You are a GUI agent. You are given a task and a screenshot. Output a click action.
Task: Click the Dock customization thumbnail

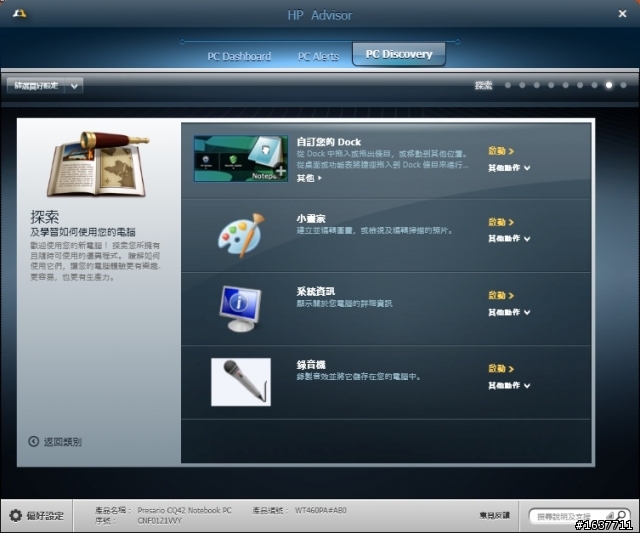[241, 159]
